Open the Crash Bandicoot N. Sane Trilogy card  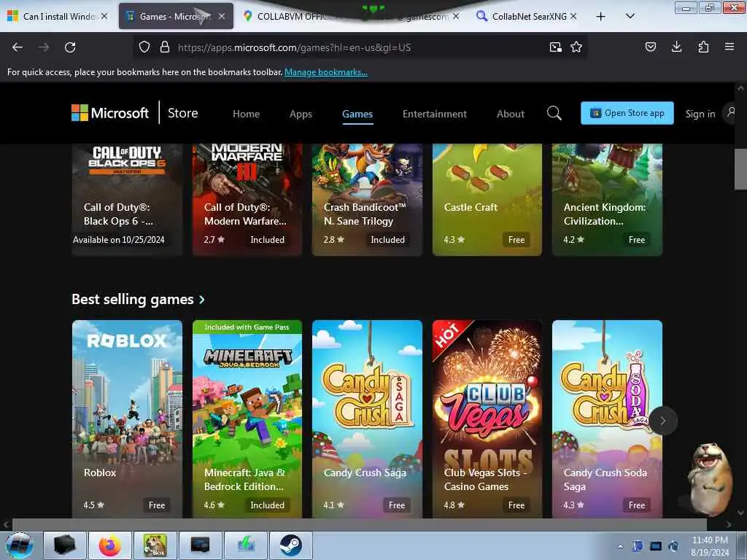[x=368, y=200]
